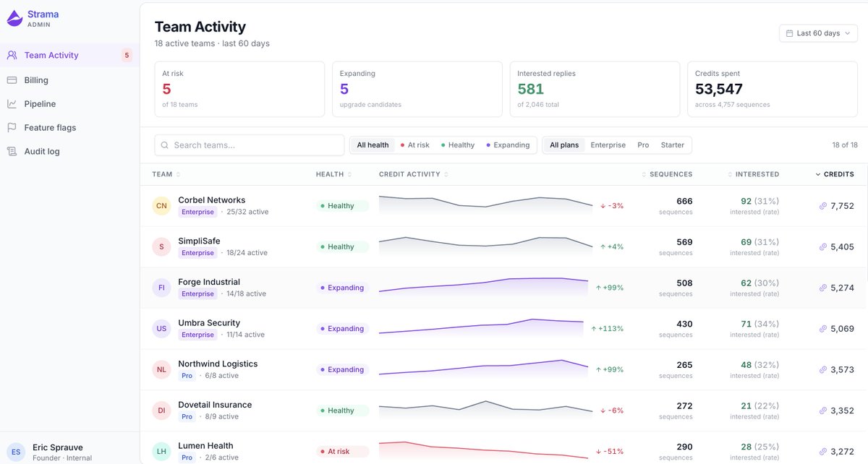Click the credits link icon beside 5,274

coord(822,288)
